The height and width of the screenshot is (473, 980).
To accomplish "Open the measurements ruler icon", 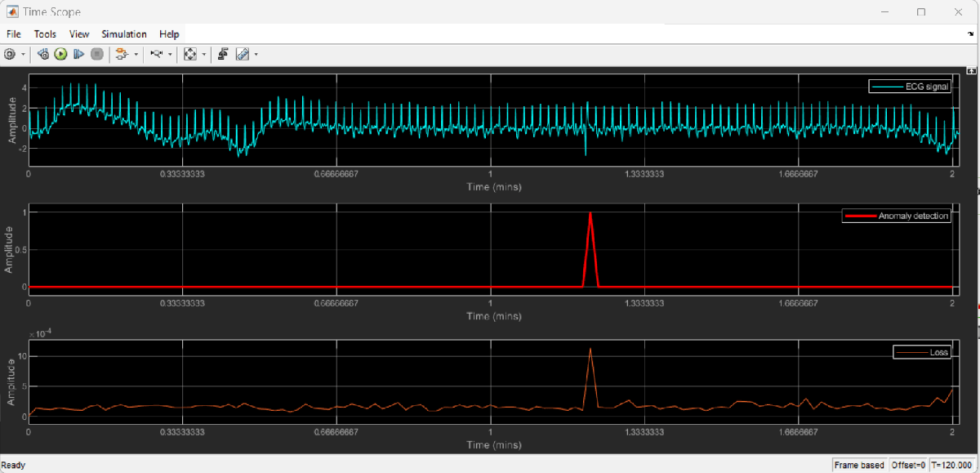I will 243,54.
